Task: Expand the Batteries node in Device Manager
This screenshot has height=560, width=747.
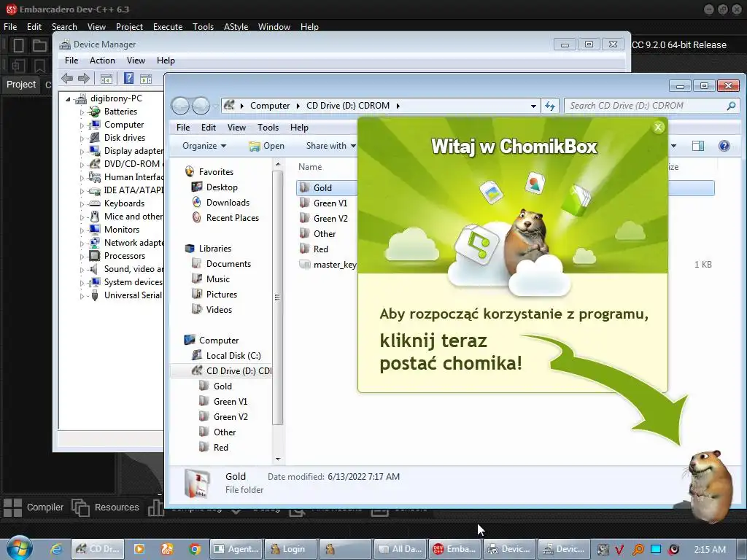Action: coord(82,112)
